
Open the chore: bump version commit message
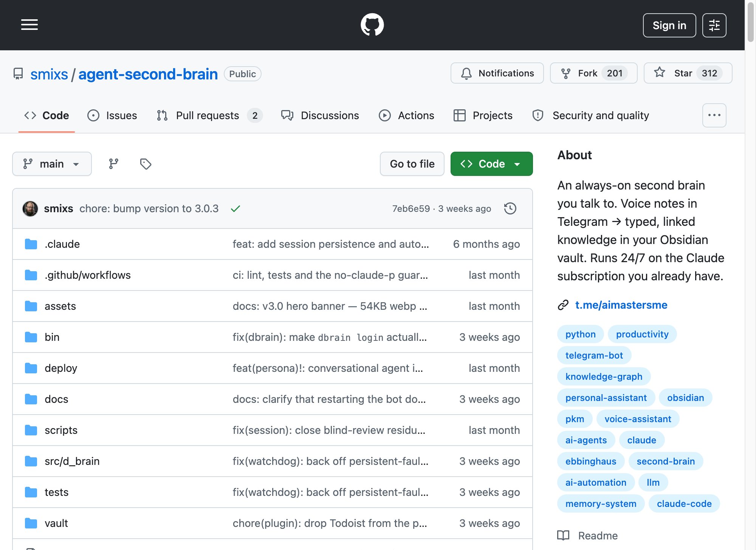pyautogui.click(x=149, y=208)
